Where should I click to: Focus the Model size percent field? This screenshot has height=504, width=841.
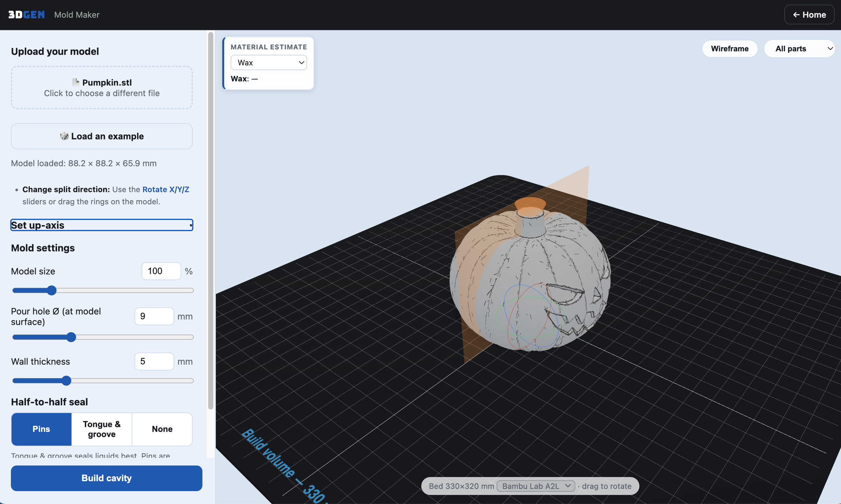[161, 271]
